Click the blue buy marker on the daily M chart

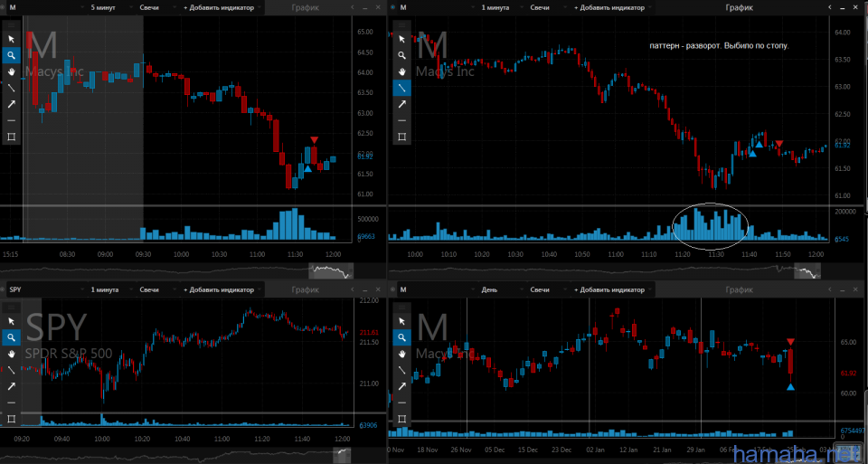pyautogui.click(x=790, y=386)
